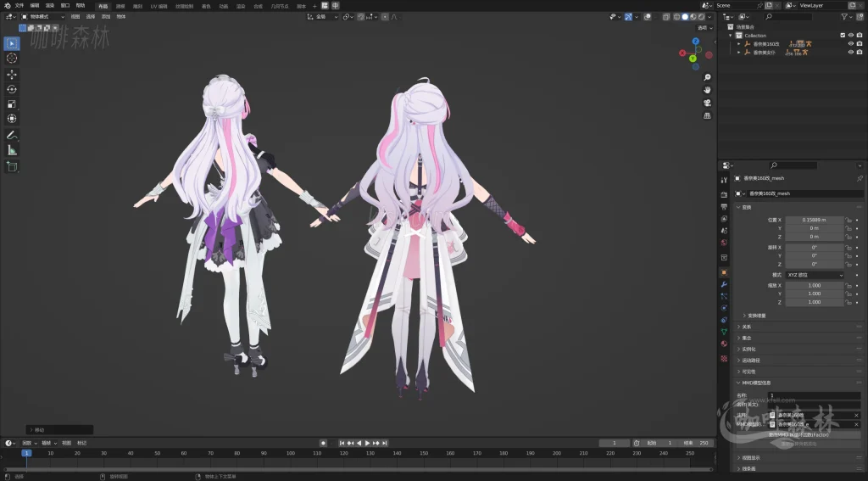Click new scene icon beside Scene field
Image resolution: width=868 pixels, height=481 pixels.
[x=769, y=6]
